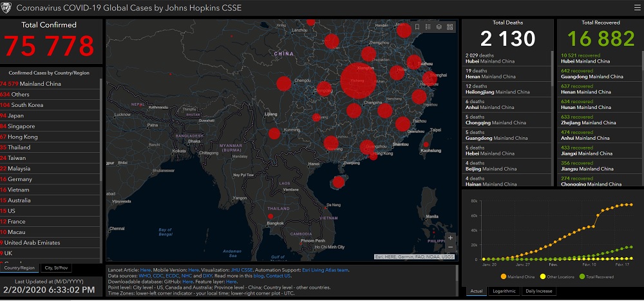
Task: Click the WHO data source link
Action: [144, 276]
